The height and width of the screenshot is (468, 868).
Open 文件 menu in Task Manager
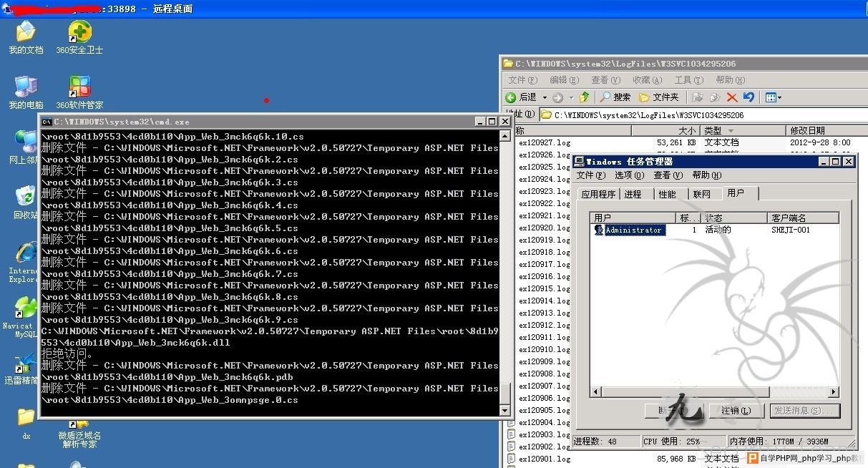tap(591, 175)
